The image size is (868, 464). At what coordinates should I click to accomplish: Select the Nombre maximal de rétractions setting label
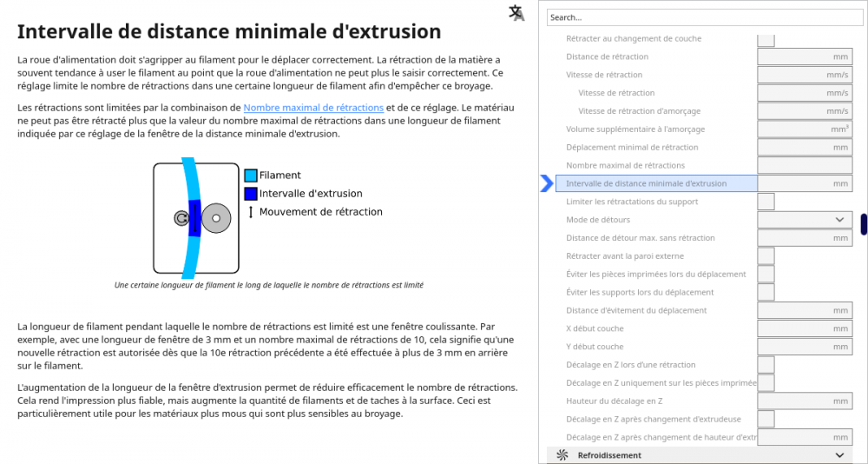(x=626, y=165)
